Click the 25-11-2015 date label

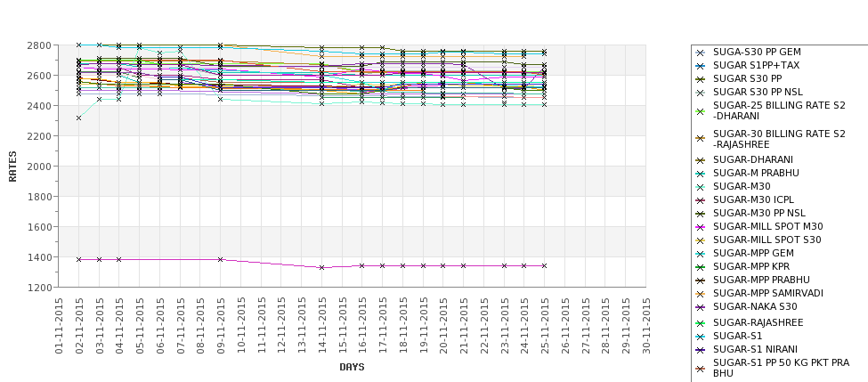click(x=544, y=326)
